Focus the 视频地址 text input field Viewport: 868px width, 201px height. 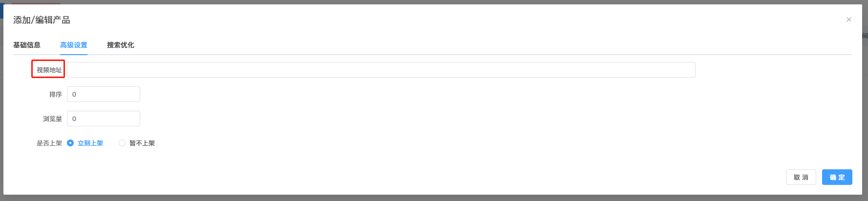(381, 70)
